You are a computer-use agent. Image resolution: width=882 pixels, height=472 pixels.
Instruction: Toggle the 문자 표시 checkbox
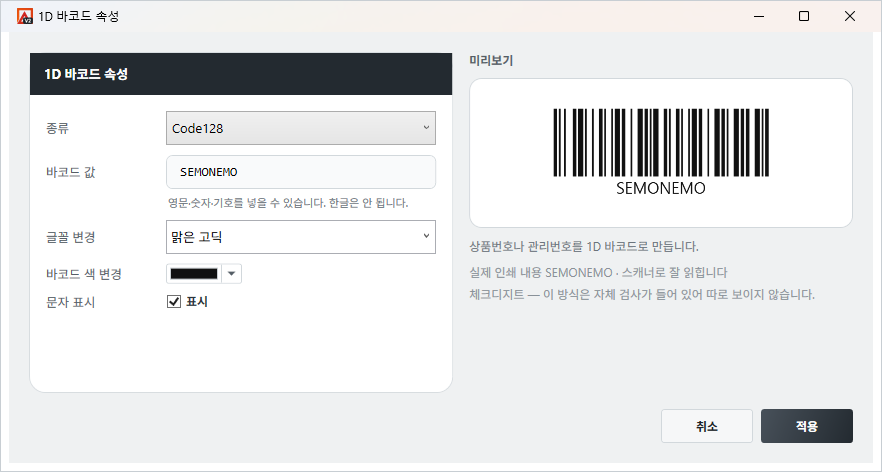tap(174, 302)
